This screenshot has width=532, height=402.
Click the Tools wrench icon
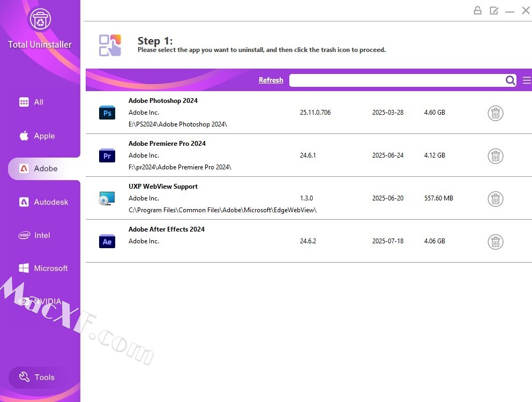click(x=24, y=376)
